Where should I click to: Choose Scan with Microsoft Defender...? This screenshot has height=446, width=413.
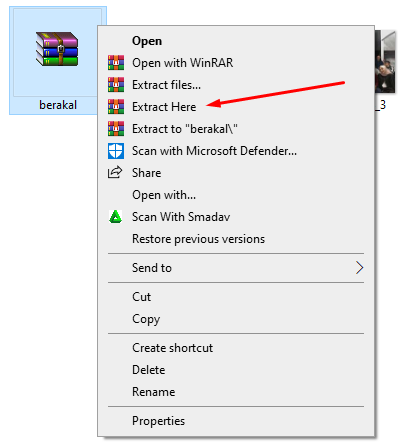[x=236, y=151]
